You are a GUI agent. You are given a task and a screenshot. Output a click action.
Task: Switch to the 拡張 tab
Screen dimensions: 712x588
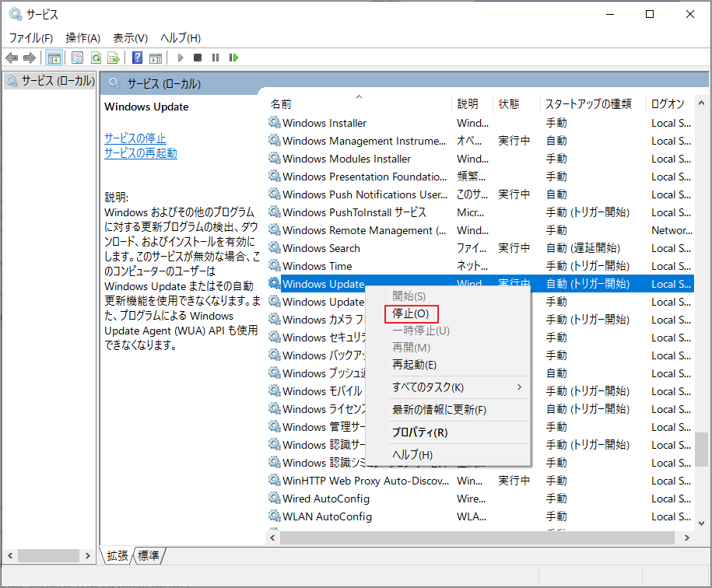[117, 555]
